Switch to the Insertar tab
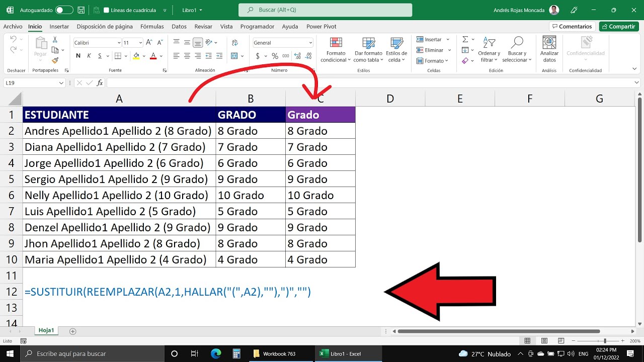The width and height of the screenshot is (644, 362). (59, 27)
